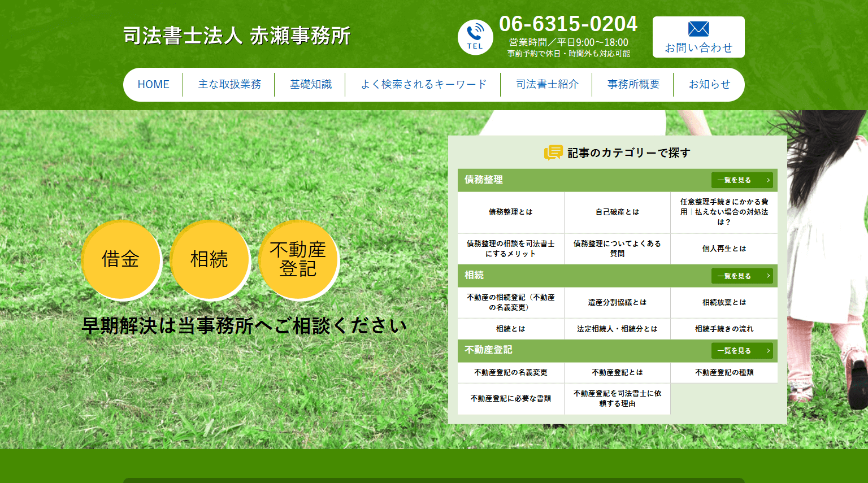
Task: Click the yellow 不動産登記 circle
Action: [x=298, y=260]
